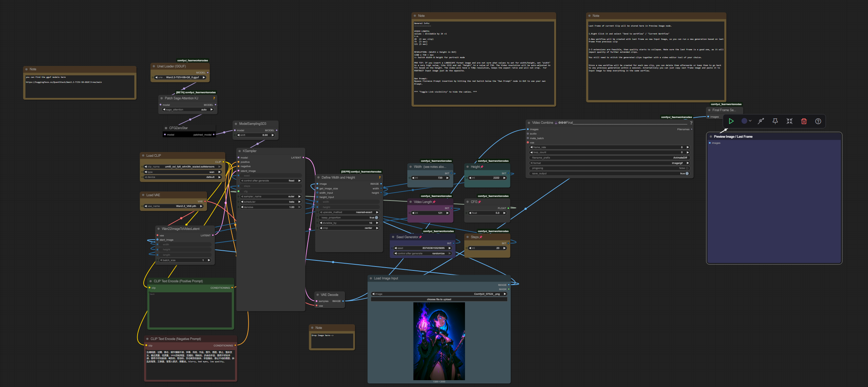The height and width of the screenshot is (387, 868).
Task: Click orange help icon on Patch Sage Attention
Action: pyautogui.click(x=214, y=98)
